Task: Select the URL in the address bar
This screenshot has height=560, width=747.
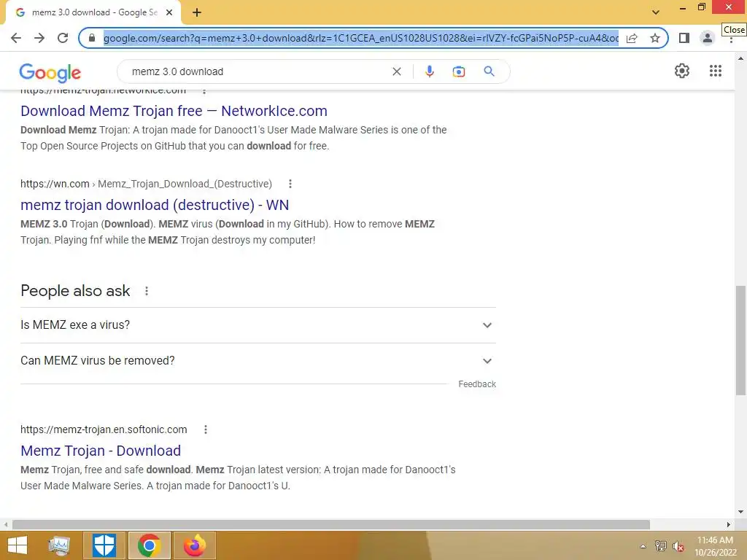Action: [x=360, y=38]
